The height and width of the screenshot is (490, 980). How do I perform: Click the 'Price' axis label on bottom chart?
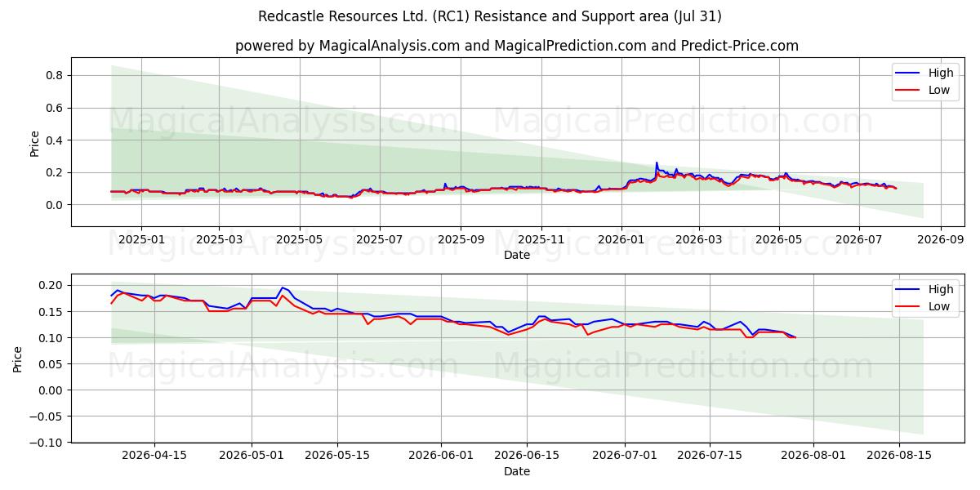[x=18, y=359]
